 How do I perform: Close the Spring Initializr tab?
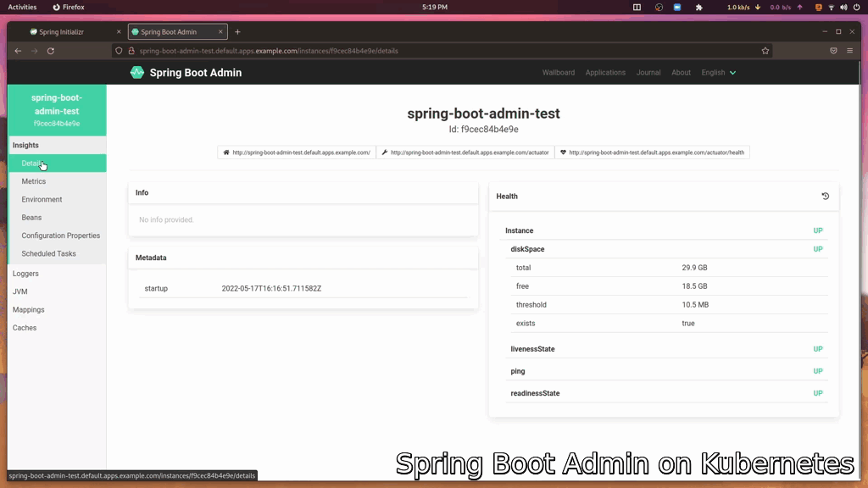click(119, 32)
